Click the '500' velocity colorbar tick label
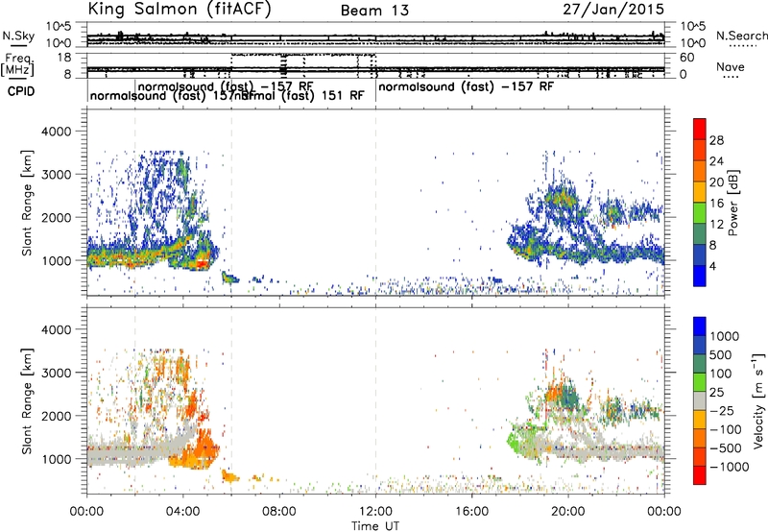768x532 pixels. [721, 354]
